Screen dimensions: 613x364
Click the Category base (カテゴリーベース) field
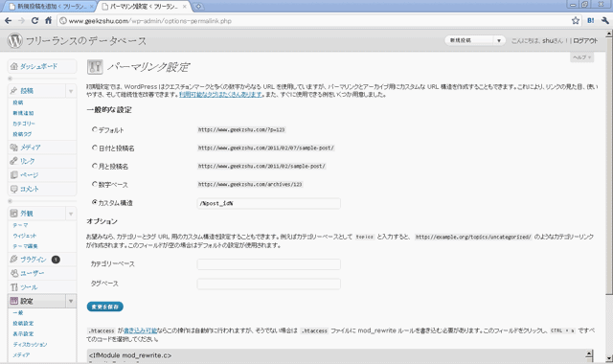coord(268,264)
